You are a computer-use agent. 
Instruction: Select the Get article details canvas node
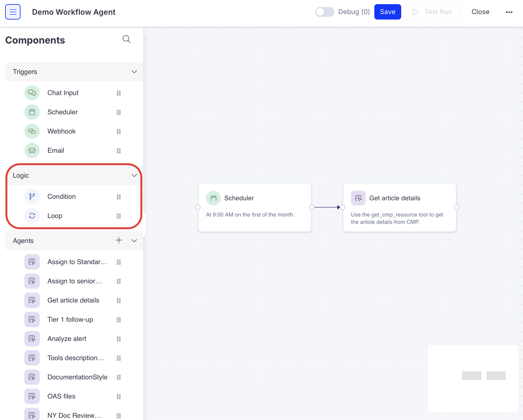399,207
